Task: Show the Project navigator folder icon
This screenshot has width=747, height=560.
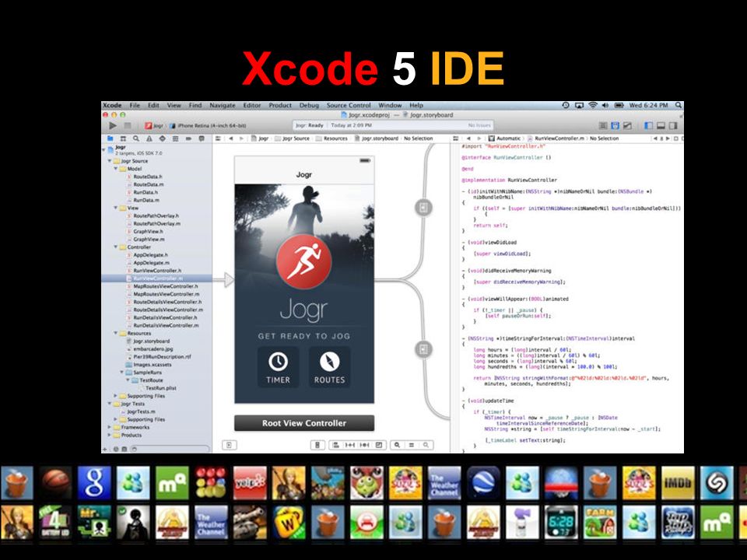Action: [110, 138]
